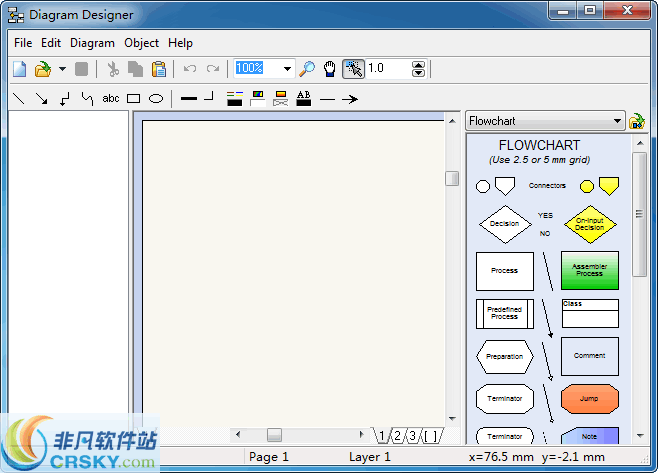The image size is (658, 473).
Task: Open the line color picker
Action: click(x=235, y=99)
